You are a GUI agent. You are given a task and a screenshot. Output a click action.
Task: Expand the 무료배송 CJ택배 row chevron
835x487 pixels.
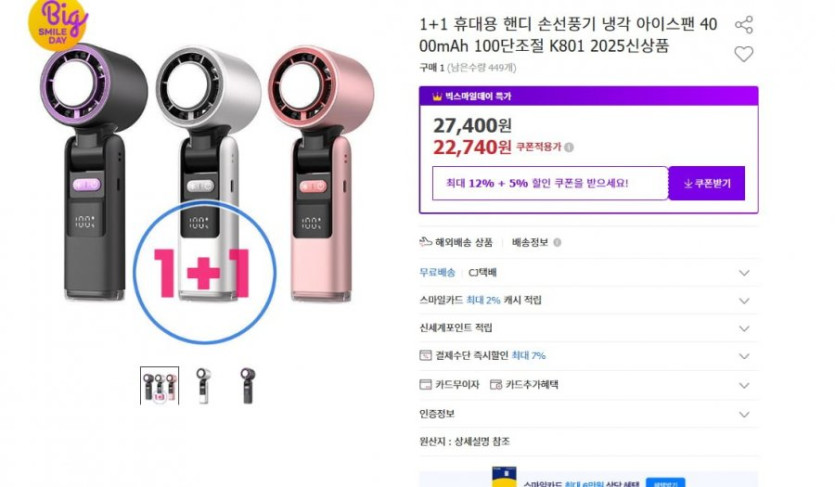(x=744, y=273)
